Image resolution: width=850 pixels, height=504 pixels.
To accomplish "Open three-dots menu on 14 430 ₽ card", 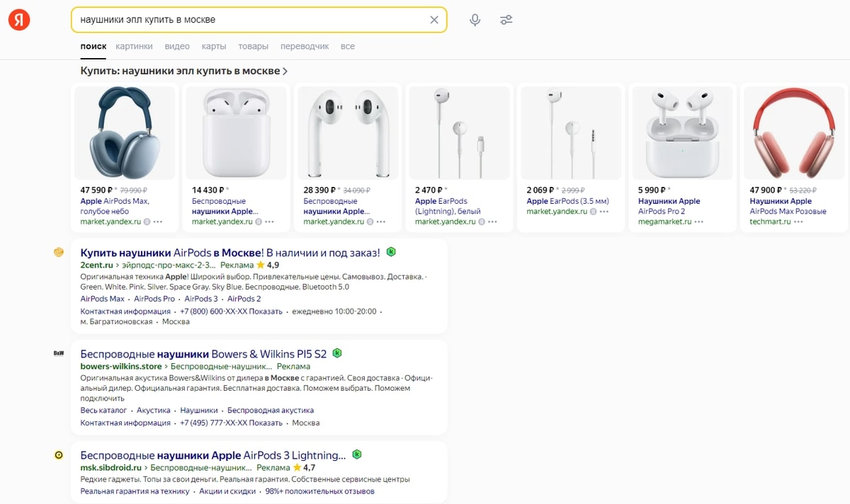I will point(269,222).
